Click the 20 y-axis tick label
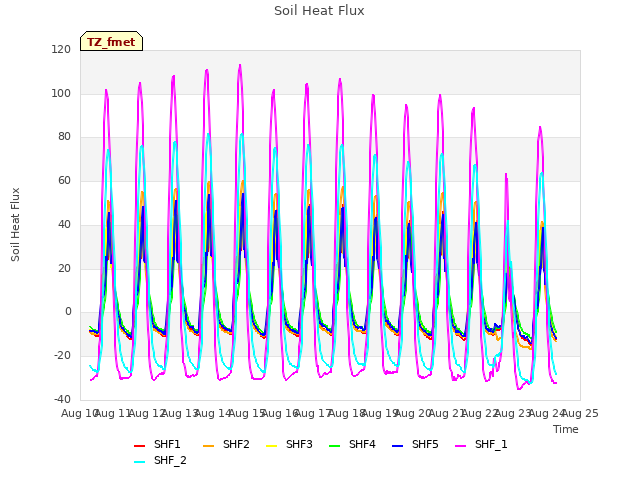Image resolution: width=640 pixels, height=480 pixels. pos(64,269)
